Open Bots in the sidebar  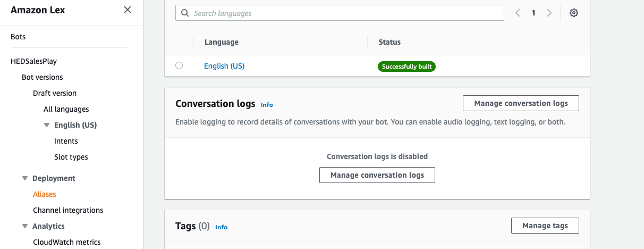[18, 37]
